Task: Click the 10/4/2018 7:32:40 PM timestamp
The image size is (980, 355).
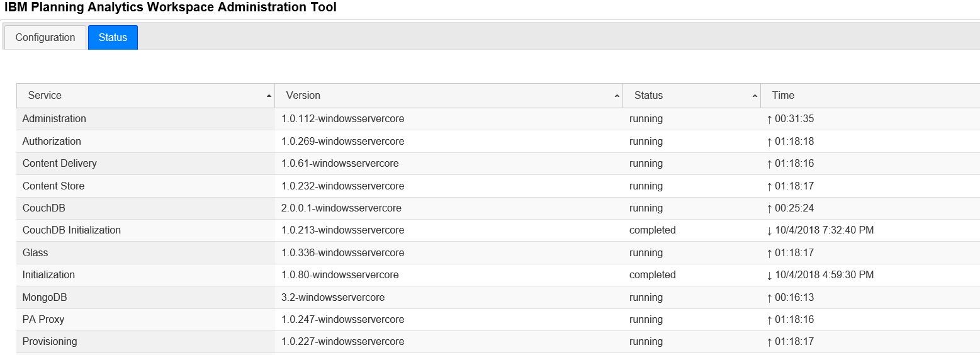Action: pyautogui.click(x=824, y=230)
